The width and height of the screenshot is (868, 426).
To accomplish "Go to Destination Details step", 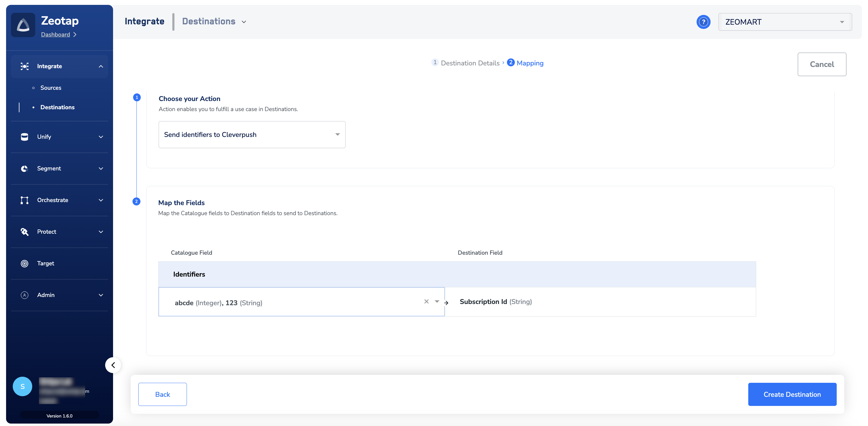I will pos(470,63).
